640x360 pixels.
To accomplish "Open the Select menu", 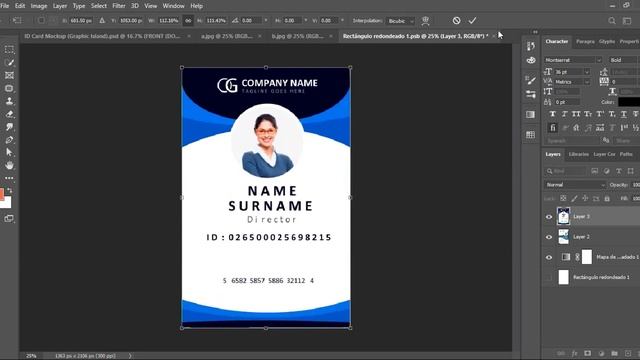I will click(x=98, y=6).
